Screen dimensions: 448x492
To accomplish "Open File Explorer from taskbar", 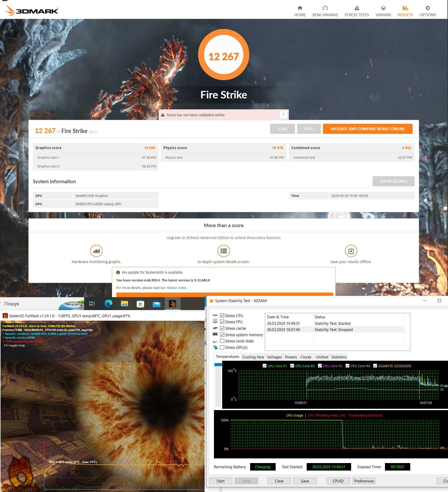I will 124,304.
